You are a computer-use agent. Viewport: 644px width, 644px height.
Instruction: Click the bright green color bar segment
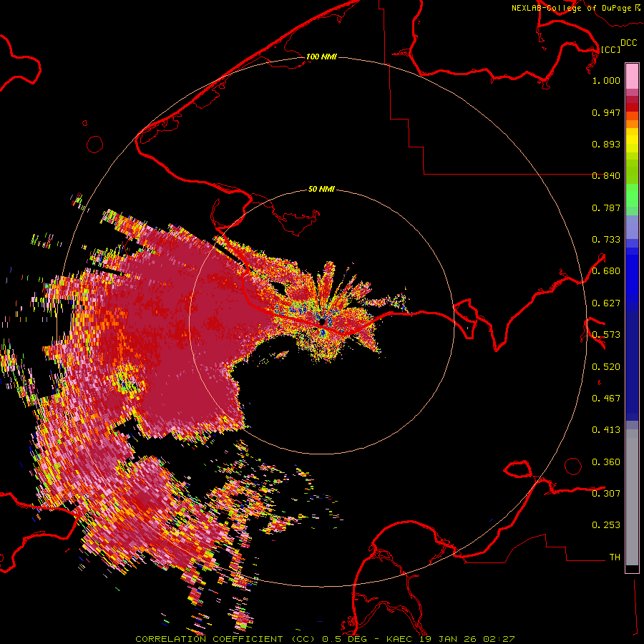point(632,195)
